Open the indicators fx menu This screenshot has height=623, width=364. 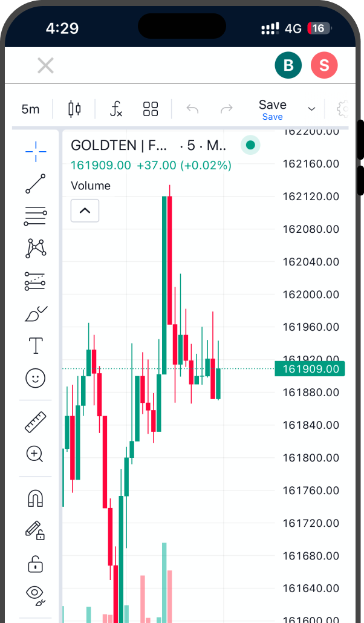click(x=115, y=109)
